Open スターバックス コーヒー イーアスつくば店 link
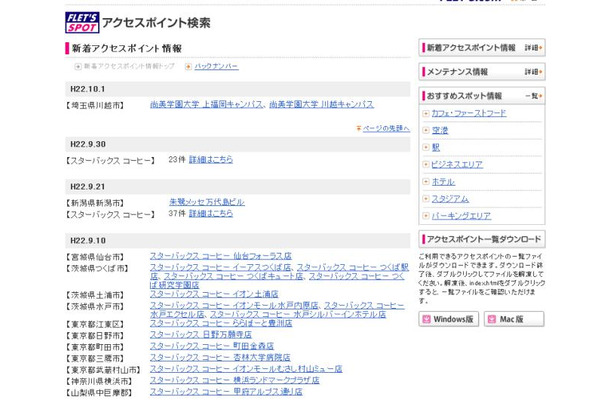This screenshot has height=400, width=610. pyautogui.click(x=220, y=268)
